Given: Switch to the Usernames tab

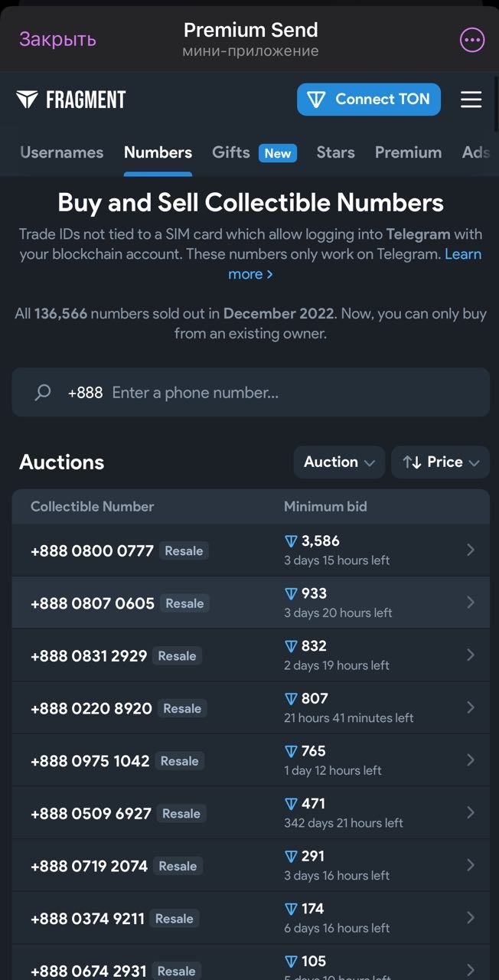Looking at the screenshot, I should (x=61, y=152).
